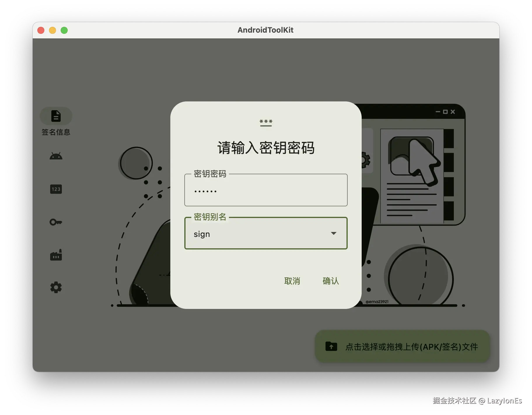
Task: Maximize the AndroidToolKit window with the green button
Action: pyautogui.click(x=64, y=30)
